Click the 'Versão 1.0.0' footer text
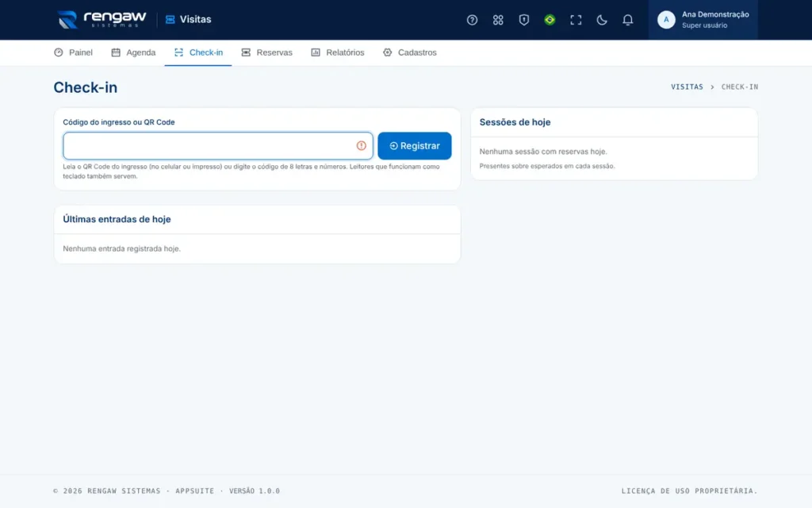812x508 pixels. (255, 491)
